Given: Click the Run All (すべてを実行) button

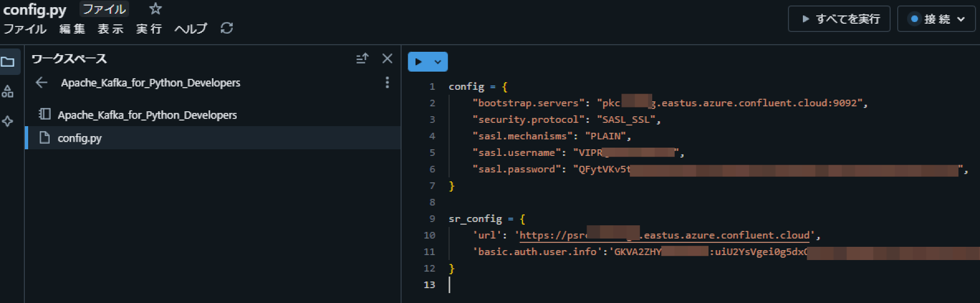Looking at the screenshot, I should coord(839,19).
